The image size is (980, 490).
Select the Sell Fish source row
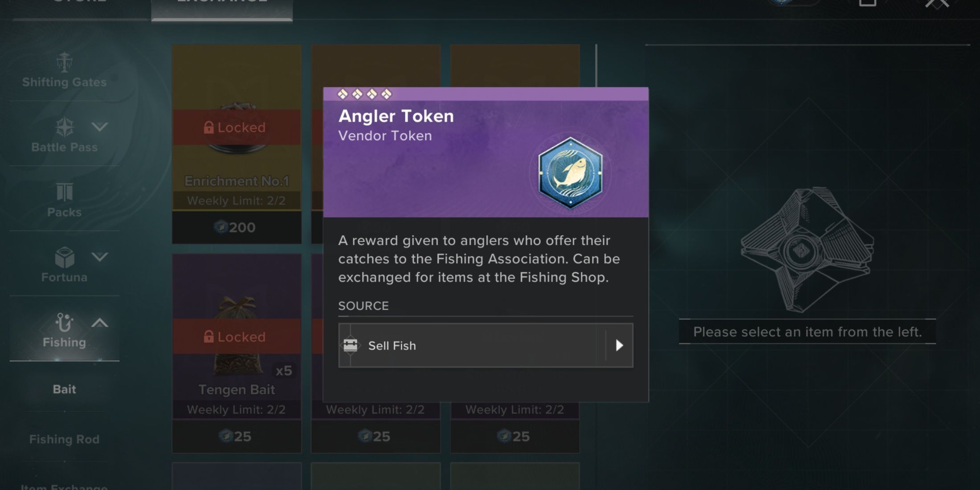486,345
